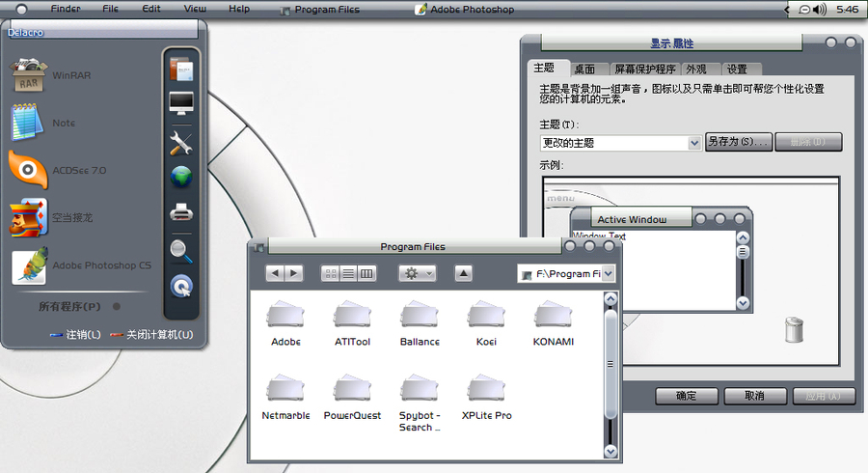The image size is (868, 473).
Task: Click the documents icon atop sidebar strip
Action: click(181, 70)
